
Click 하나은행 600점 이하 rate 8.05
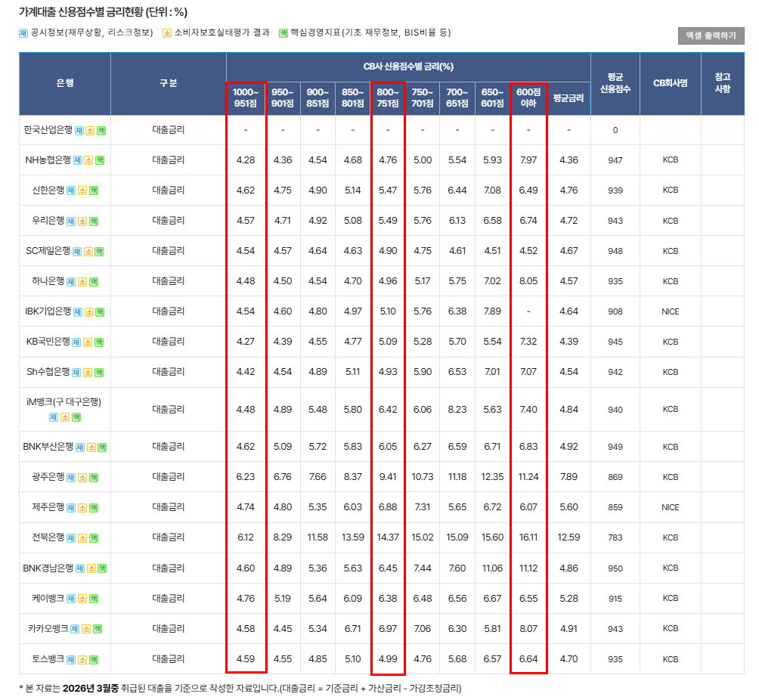(x=528, y=280)
